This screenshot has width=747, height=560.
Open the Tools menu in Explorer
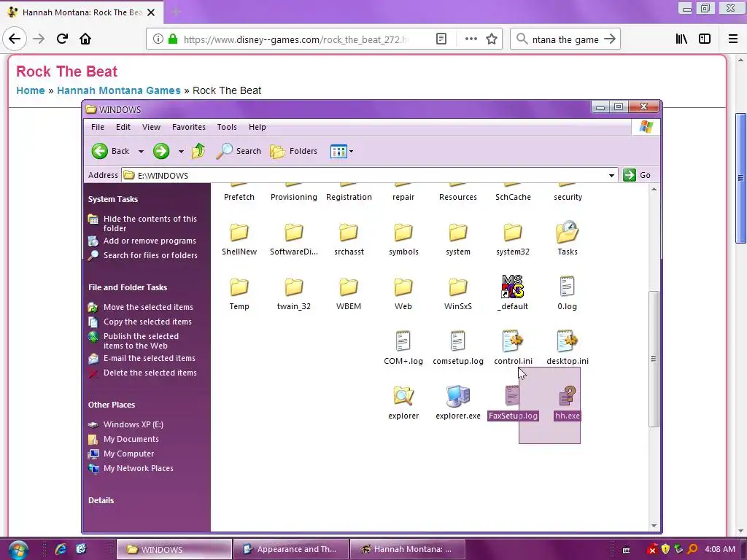tap(227, 127)
